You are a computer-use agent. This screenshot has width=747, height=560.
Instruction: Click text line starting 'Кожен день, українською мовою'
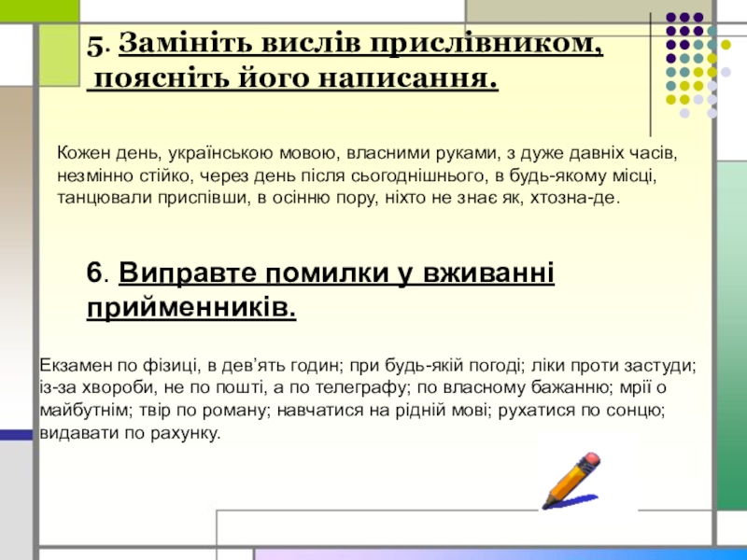(367, 153)
